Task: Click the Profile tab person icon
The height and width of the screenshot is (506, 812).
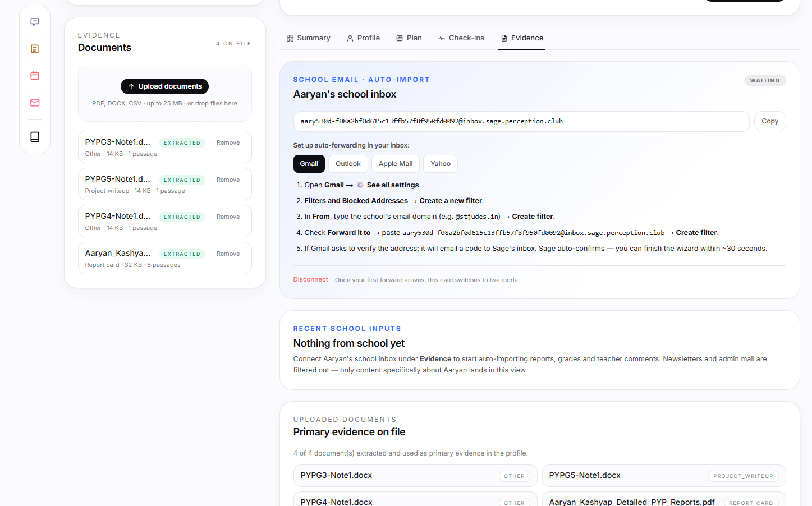Action: (350, 38)
